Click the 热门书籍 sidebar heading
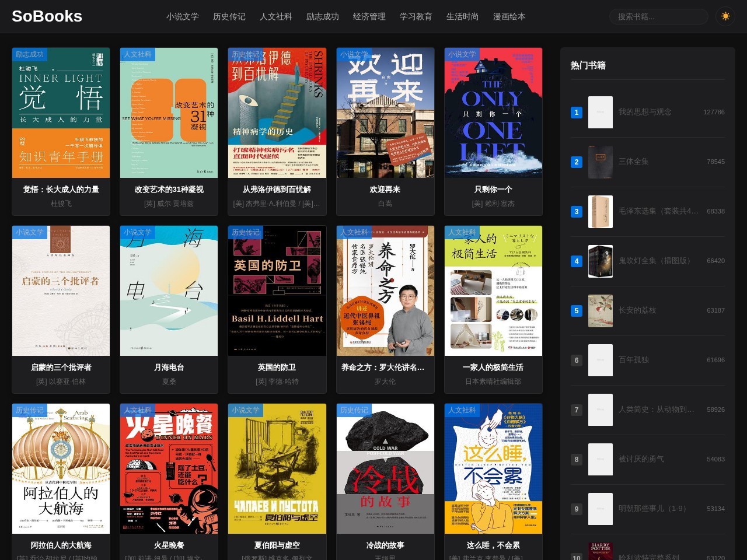Image resolution: width=747 pixels, height=560 pixels. (588, 65)
